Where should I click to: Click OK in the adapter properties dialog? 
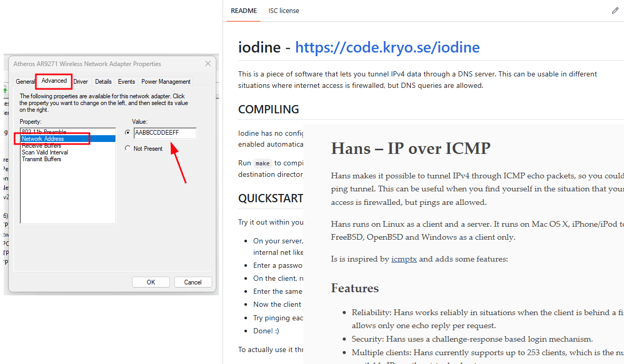click(151, 282)
